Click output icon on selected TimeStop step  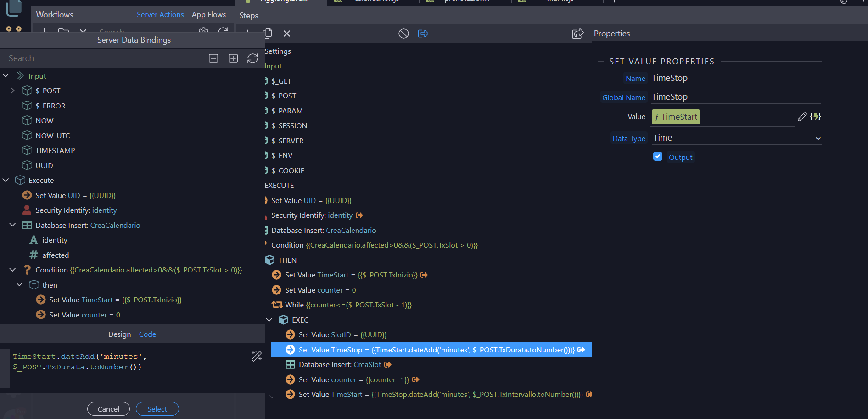pos(581,350)
